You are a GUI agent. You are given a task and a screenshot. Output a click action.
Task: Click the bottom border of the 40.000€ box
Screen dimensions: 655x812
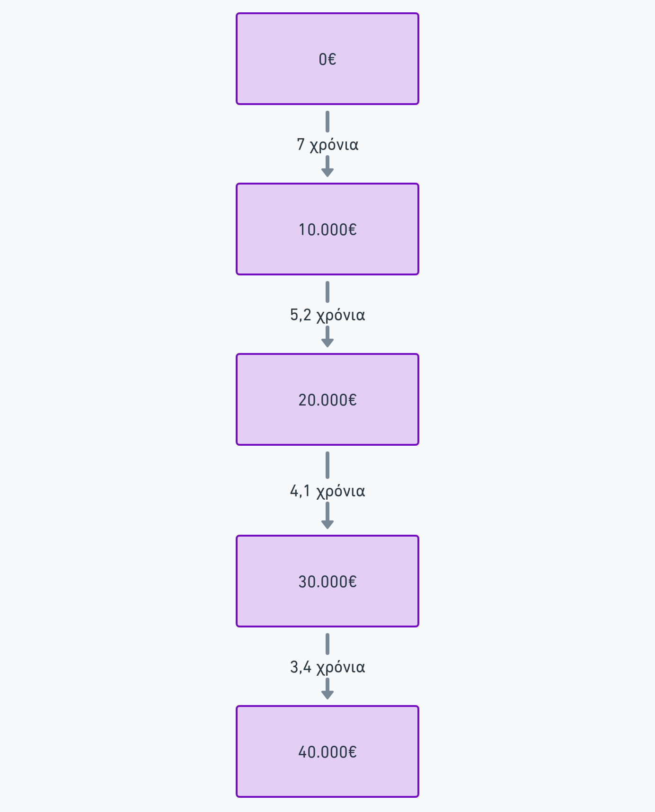[327, 796]
